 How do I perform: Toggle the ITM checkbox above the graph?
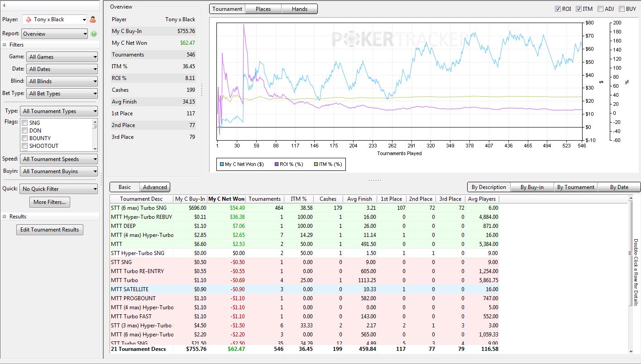(x=579, y=9)
